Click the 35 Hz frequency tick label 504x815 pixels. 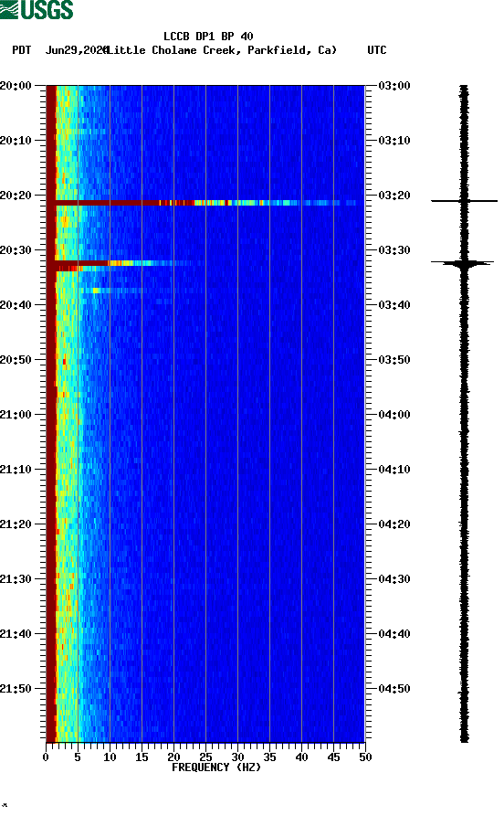coord(269,757)
